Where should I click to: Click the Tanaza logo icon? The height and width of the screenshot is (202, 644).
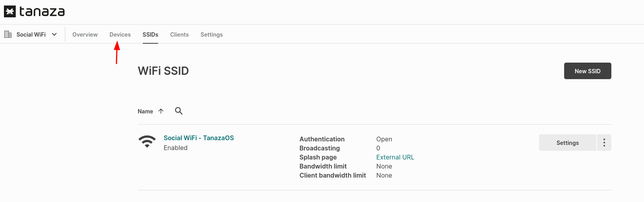click(10, 12)
